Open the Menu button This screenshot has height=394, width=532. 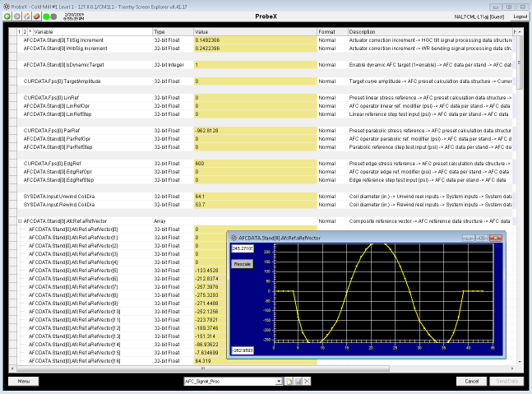pos(23,382)
